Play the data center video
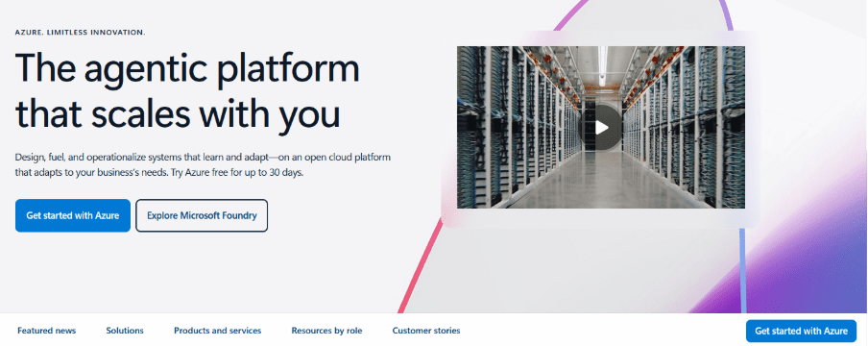This screenshot has width=868, height=346. tap(601, 128)
